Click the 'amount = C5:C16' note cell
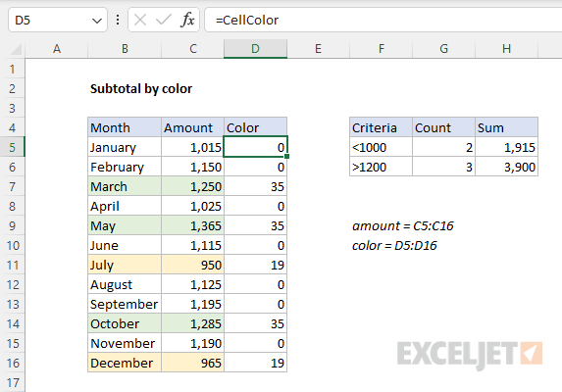562x392 pixels. [403, 225]
